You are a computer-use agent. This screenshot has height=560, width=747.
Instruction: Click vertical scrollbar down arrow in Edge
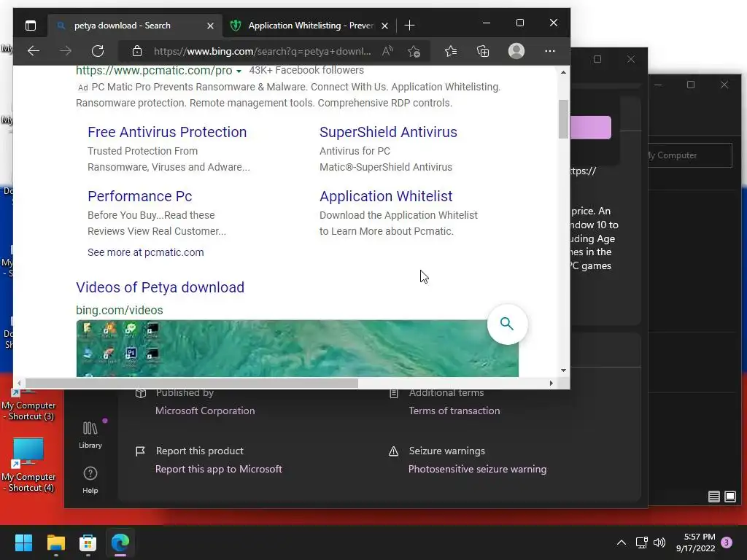coord(564,370)
